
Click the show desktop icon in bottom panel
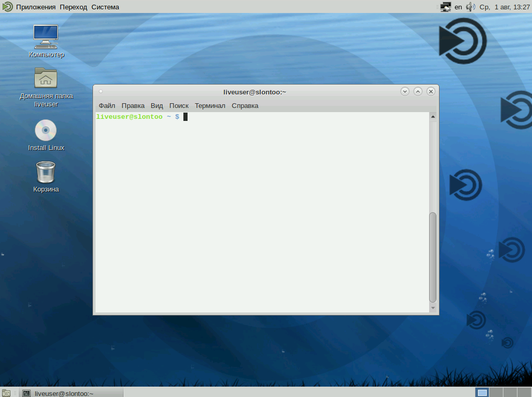click(6, 393)
